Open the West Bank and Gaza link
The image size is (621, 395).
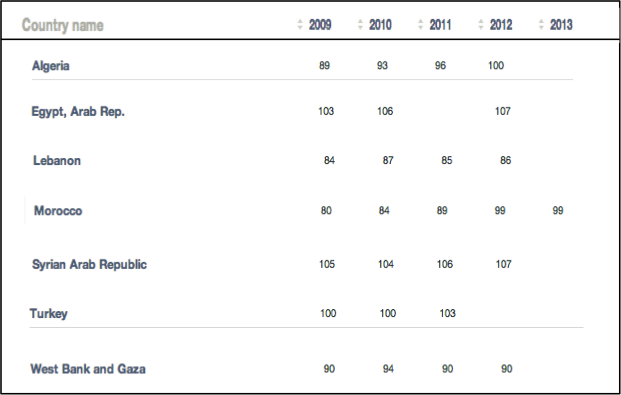coord(88,369)
